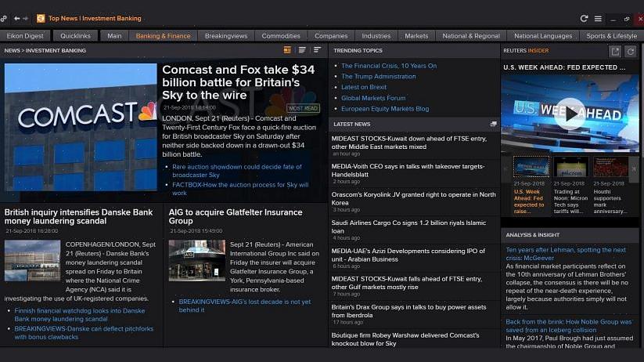Open the FACTBOX auction process for Sky link
The image size is (644, 362).
240,189
